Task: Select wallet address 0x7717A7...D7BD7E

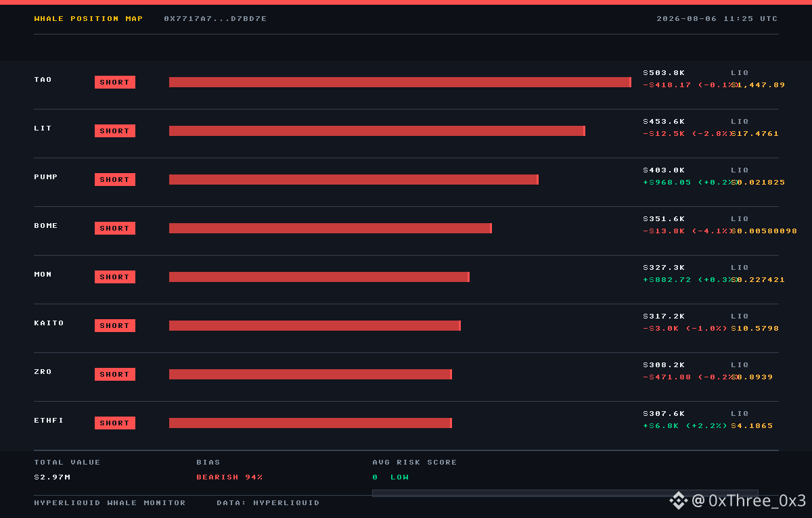Action: click(x=215, y=19)
